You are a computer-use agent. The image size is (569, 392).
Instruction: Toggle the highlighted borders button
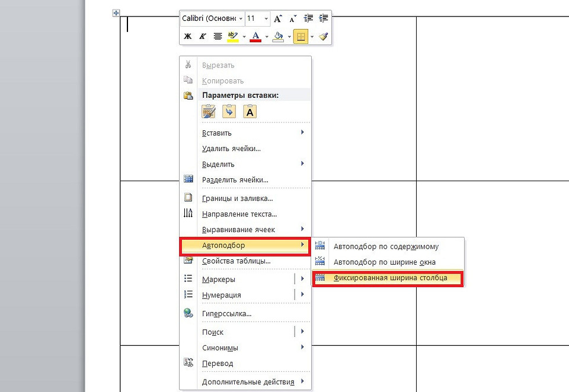click(301, 37)
